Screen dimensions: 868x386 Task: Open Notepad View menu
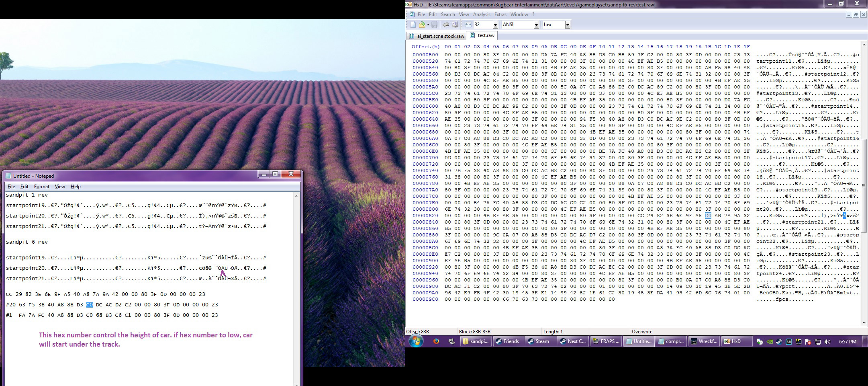(60, 187)
